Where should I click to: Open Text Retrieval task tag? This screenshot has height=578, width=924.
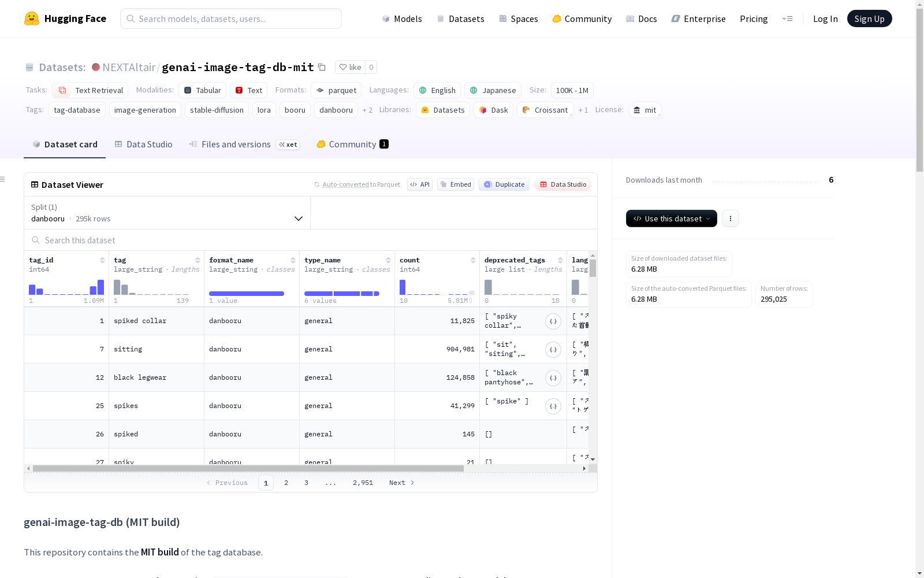(90, 90)
